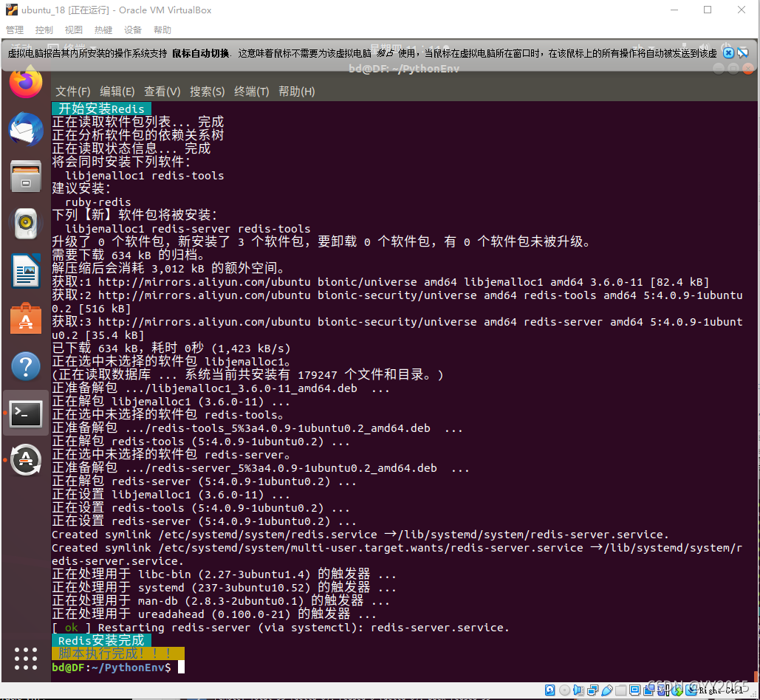The image size is (760, 700).
Task: Click line 正在读取状态信息... 完成
Action: point(131,148)
